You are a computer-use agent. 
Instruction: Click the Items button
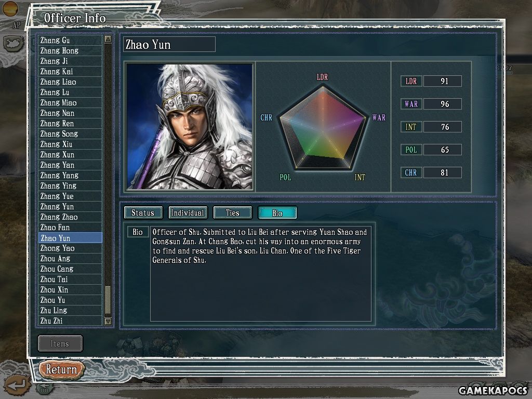(x=60, y=343)
